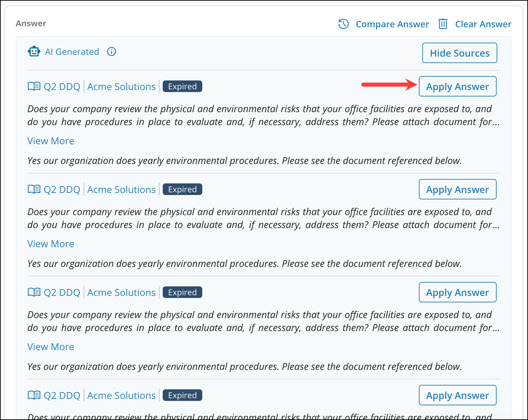Apply Answer on the second source entry
Image resolution: width=528 pixels, height=420 pixels.
click(457, 189)
